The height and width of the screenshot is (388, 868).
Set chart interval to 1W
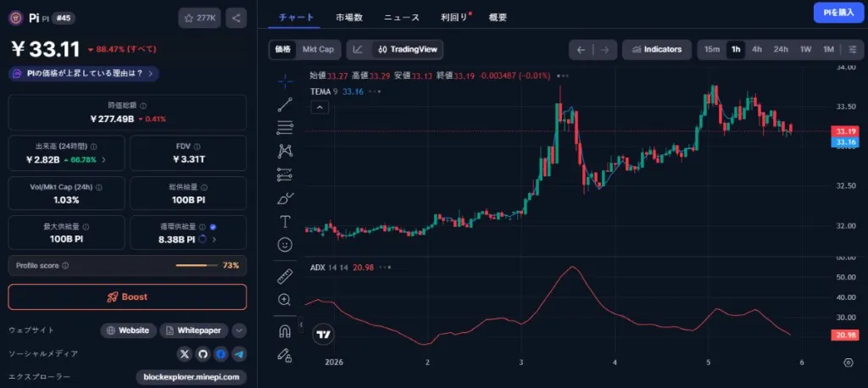click(x=805, y=49)
